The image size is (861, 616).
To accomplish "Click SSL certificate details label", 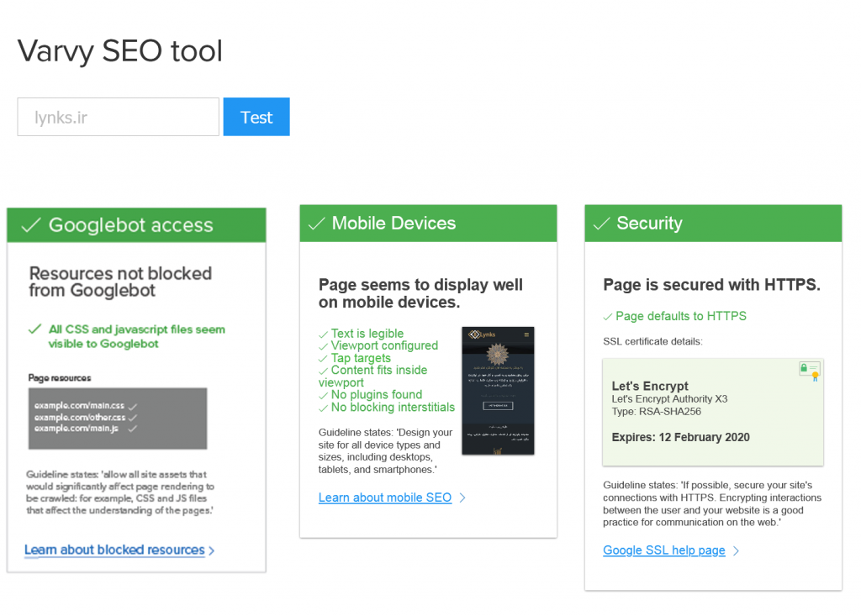I will 652,341.
